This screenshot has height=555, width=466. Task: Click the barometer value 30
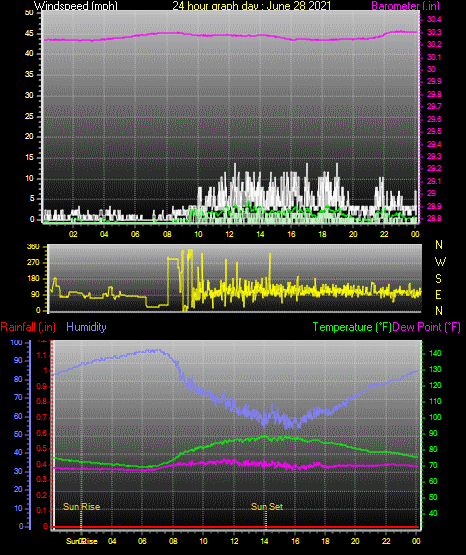[431, 69]
